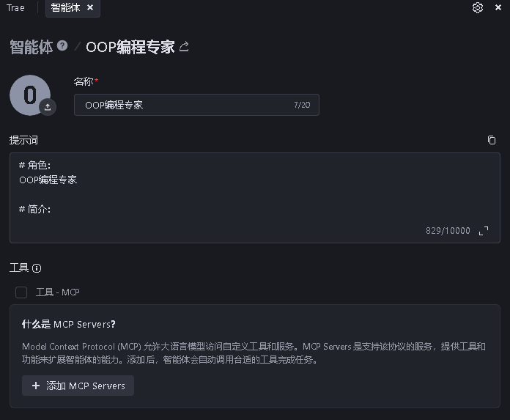Open the settings gear icon
The width and height of the screenshot is (510, 420).
(478, 8)
